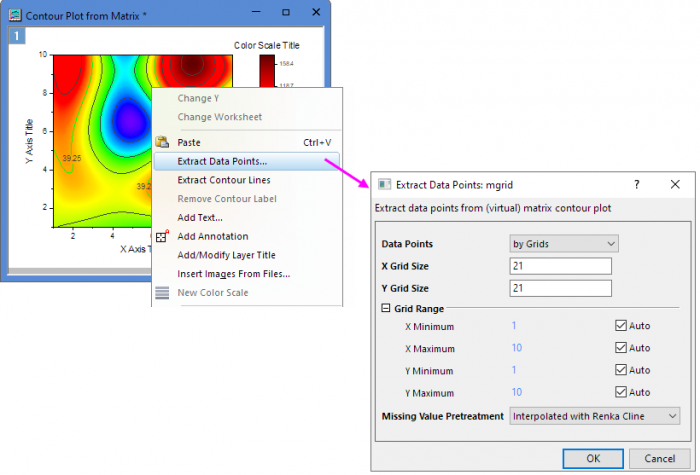
Task: Disable Auto for Y Minimum
Action: [621, 370]
